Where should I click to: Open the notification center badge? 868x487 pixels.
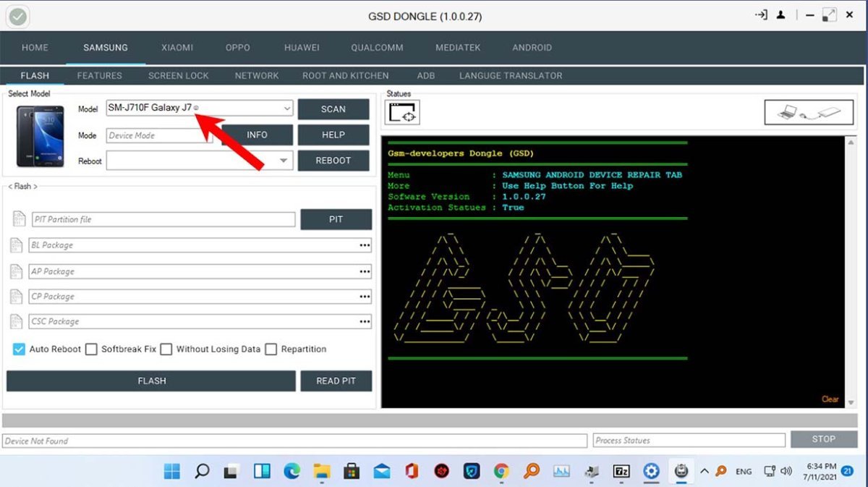coord(847,471)
